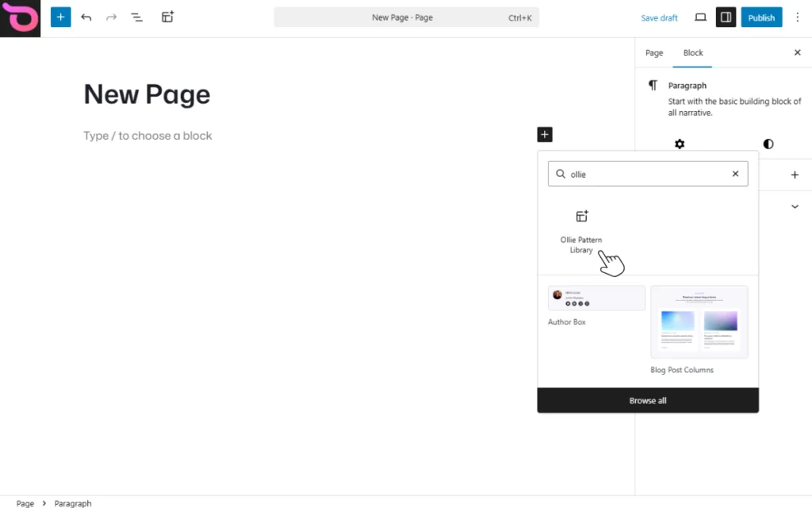The image size is (812, 508).
Task: Open the command palette via New Page title bar
Action: point(406,17)
